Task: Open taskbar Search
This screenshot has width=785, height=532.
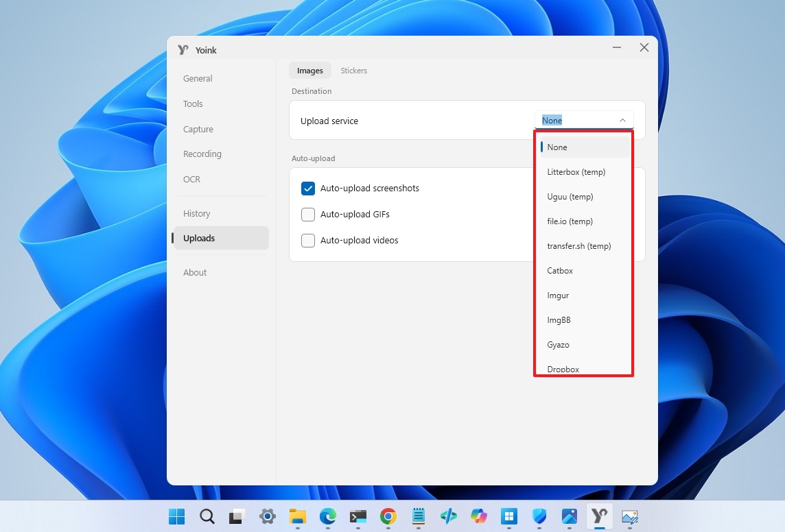Action: tap(207, 516)
